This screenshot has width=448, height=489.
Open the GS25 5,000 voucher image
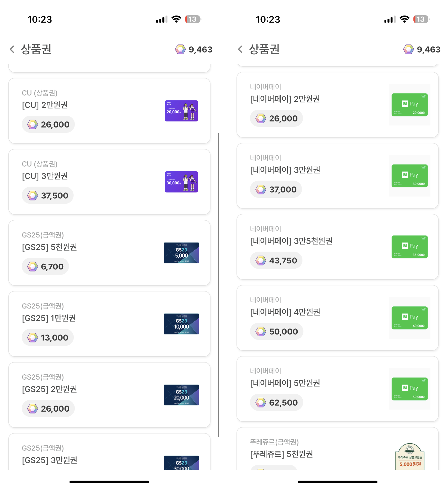pyautogui.click(x=181, y=253)
